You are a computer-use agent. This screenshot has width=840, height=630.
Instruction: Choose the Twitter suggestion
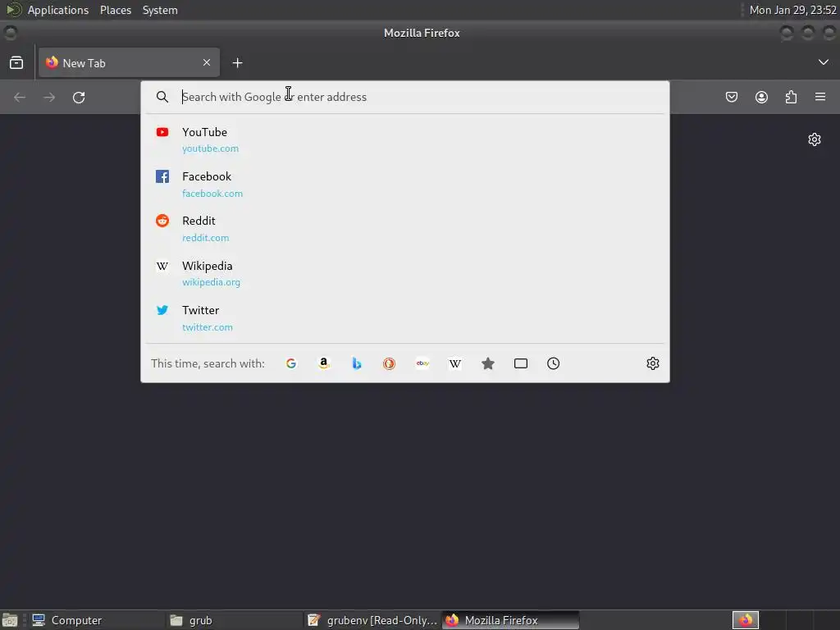[x=405, y=318]
